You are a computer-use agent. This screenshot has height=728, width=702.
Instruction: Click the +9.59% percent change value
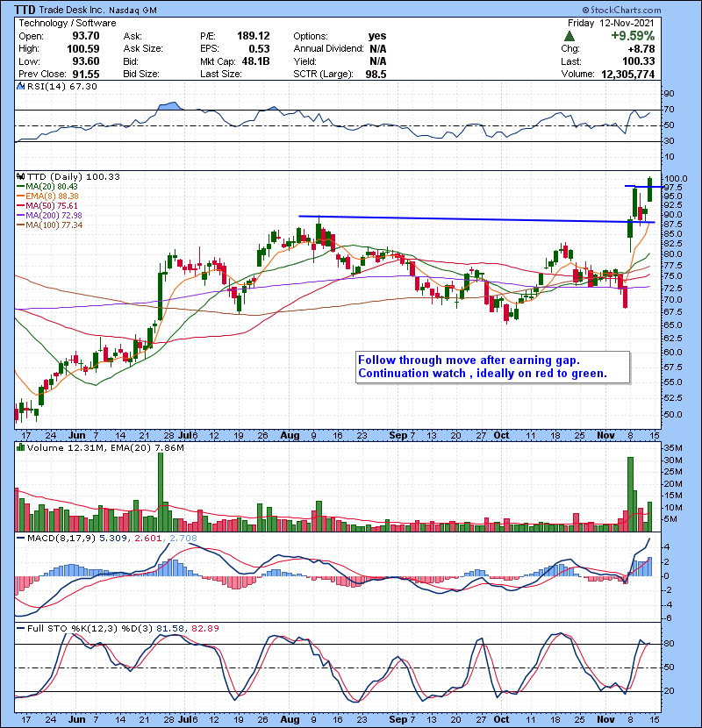(x=633, y=36)
